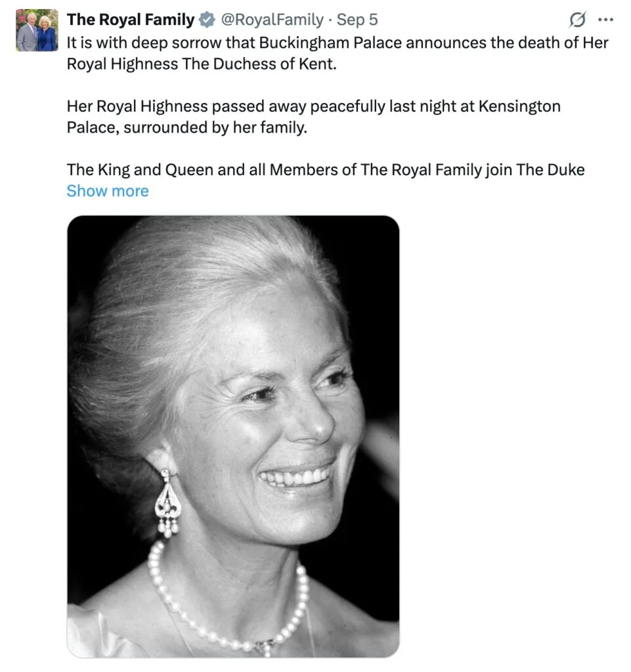Click the drop earring in the photo

click(167, 504)
